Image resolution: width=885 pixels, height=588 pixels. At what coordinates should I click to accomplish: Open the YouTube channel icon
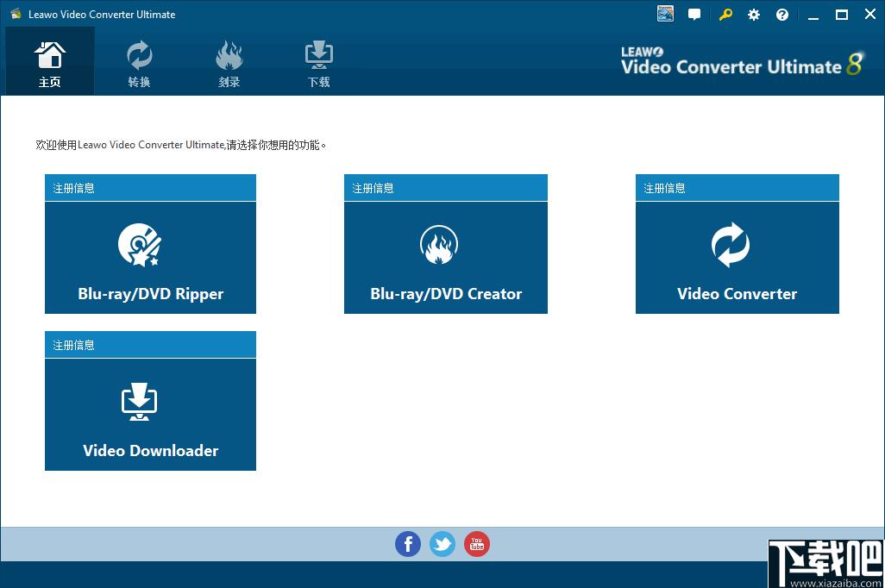pos(477,544)
